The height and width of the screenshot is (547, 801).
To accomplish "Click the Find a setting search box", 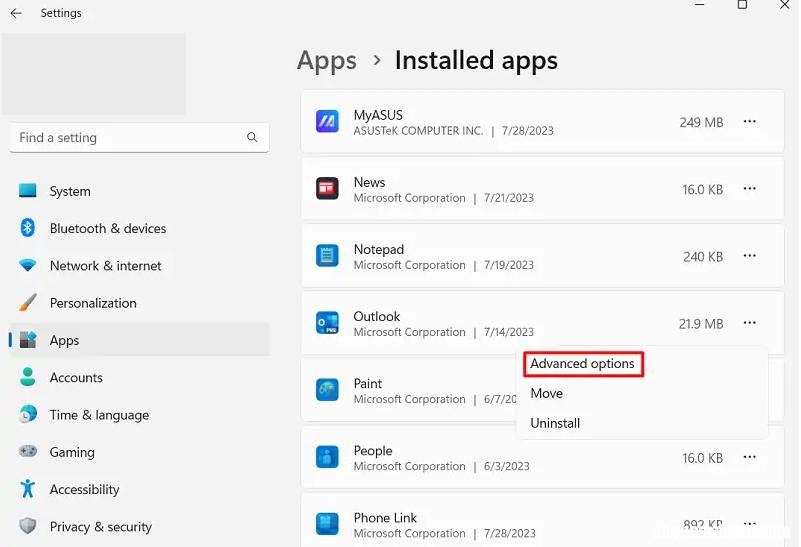I will tap(139, 137).
